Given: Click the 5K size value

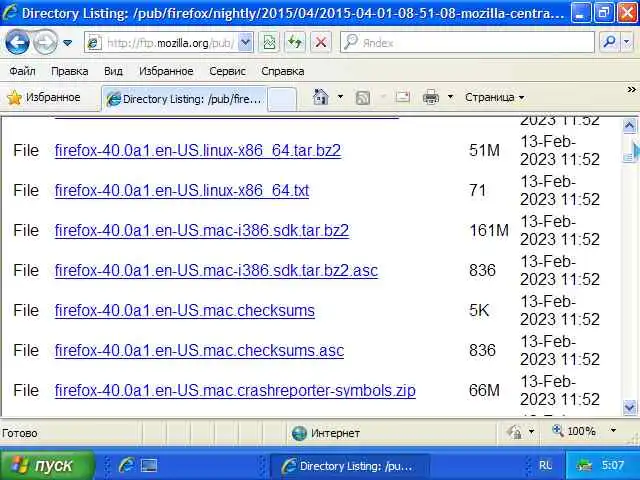Looking at the screenshot, I should [x=479, y=310].
